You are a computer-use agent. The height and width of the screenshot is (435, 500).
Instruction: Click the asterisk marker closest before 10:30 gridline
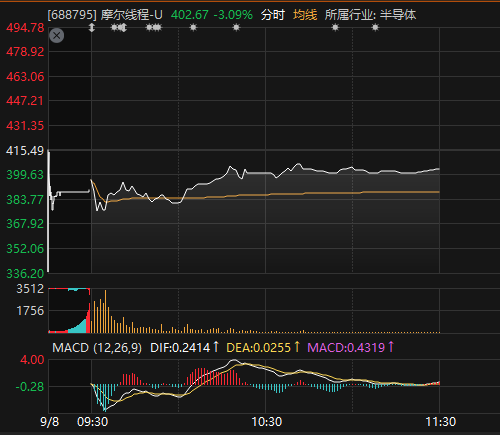coord(236,28)
